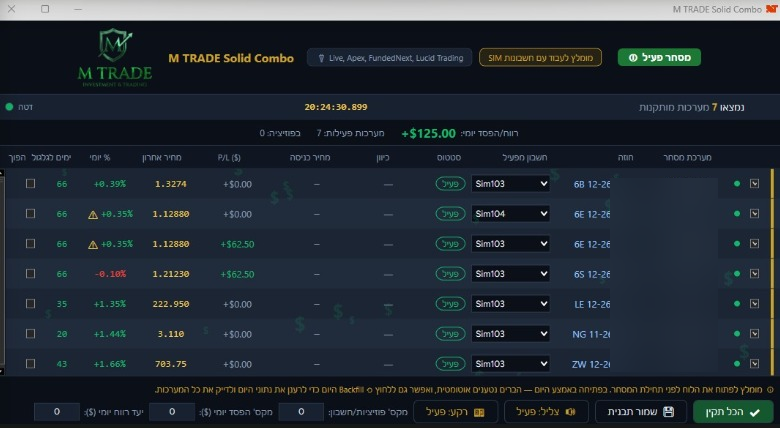Click the 222.950 last price cell
Screen dimensions: 780x428
click(171, 304)
